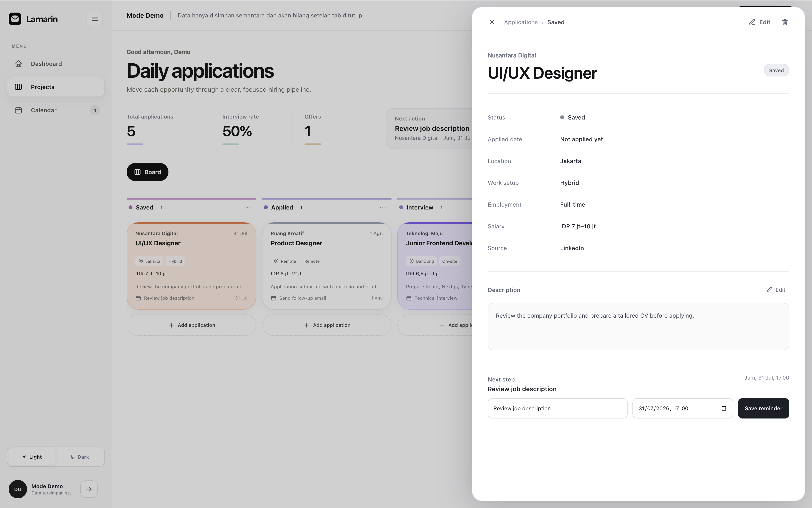Image resolution: width=812 pixels, height=508 pixels.
Task: Click the Saved status value with grey dot
Action: click(573, 117)
